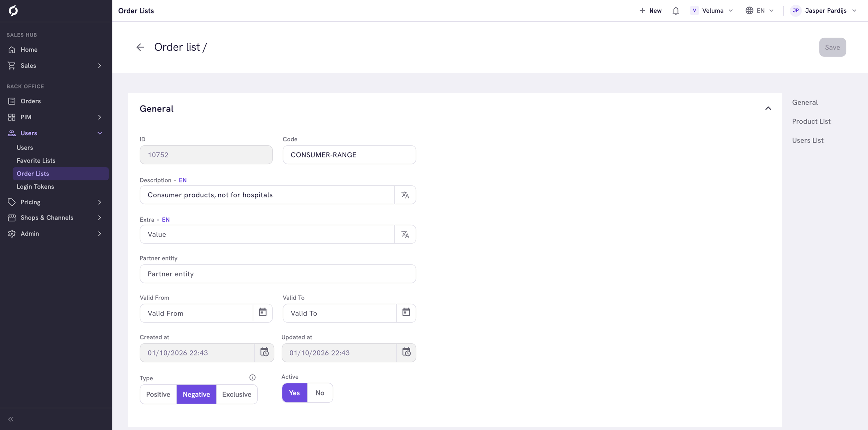Open the Favorite Lists page

pos(36,161)
